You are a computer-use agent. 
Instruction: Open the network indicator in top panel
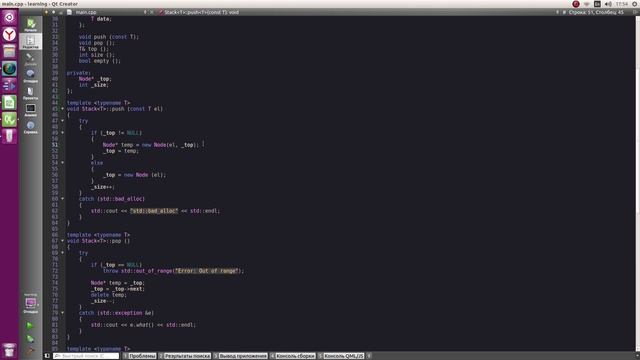(x=587, y=4)
